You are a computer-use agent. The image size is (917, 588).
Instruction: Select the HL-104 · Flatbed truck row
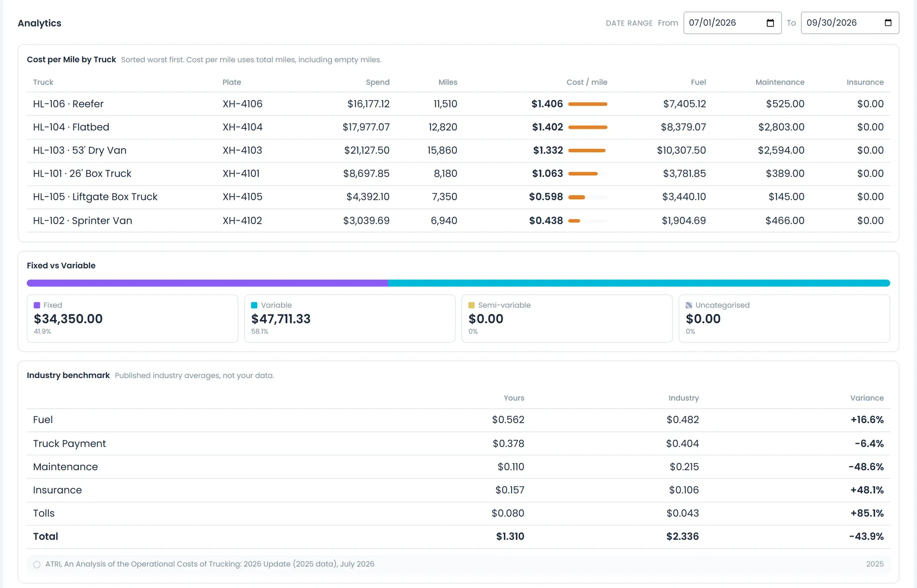coord(459,127)
